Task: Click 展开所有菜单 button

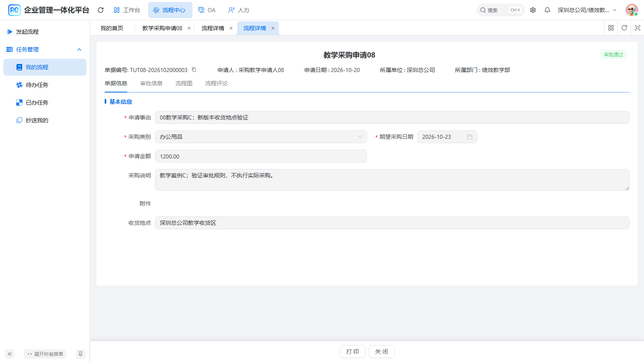Action: pos(45,354)
